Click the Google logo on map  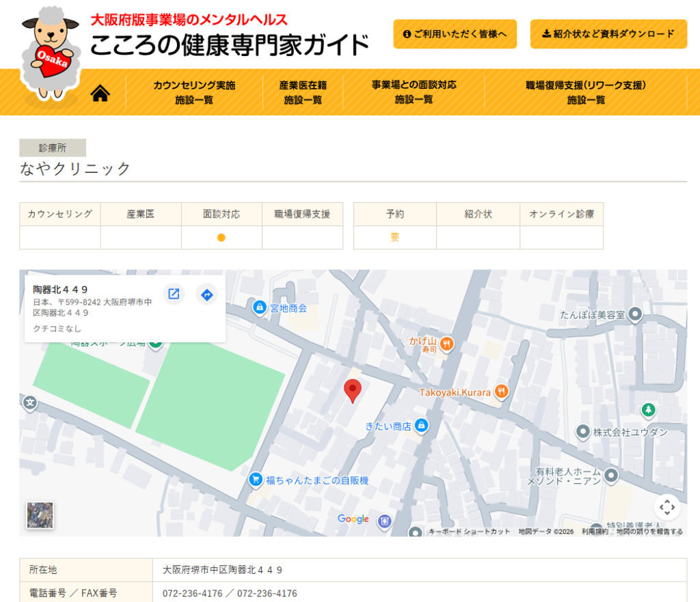353,519
